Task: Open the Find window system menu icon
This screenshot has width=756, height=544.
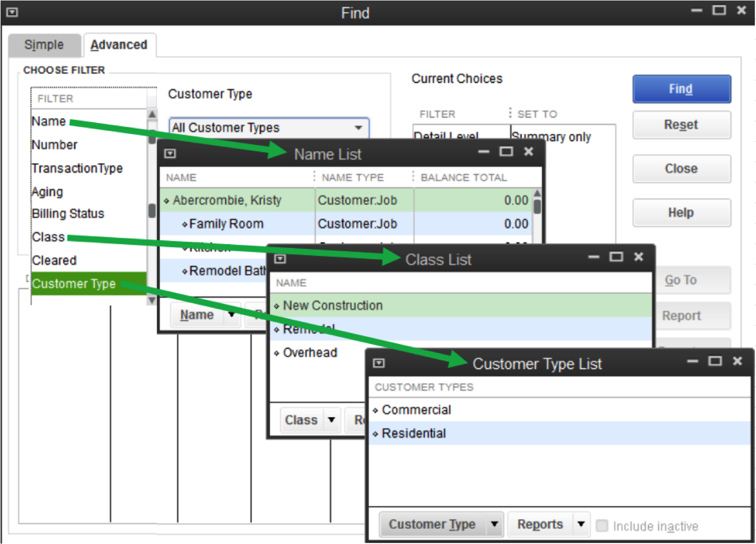Action: (x=12, y=12)
